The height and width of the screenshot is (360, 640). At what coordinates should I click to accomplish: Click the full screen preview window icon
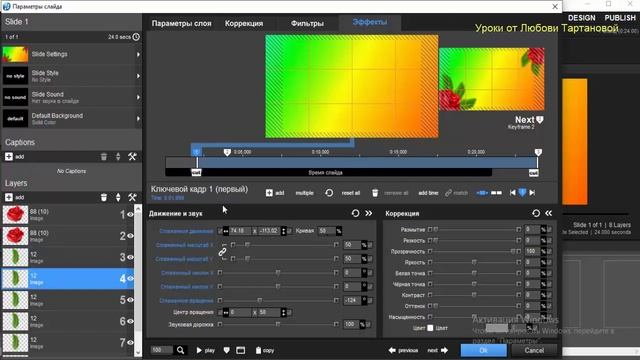241,350
